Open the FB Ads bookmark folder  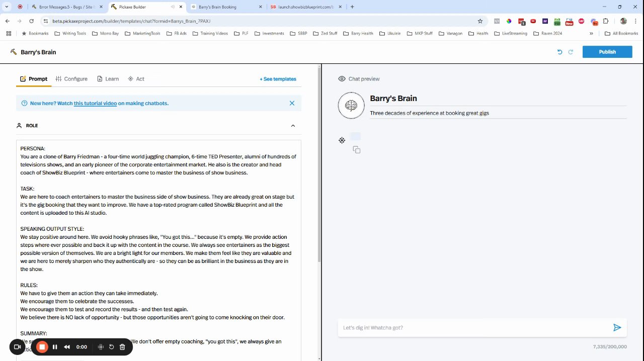[x=176, y=34]
